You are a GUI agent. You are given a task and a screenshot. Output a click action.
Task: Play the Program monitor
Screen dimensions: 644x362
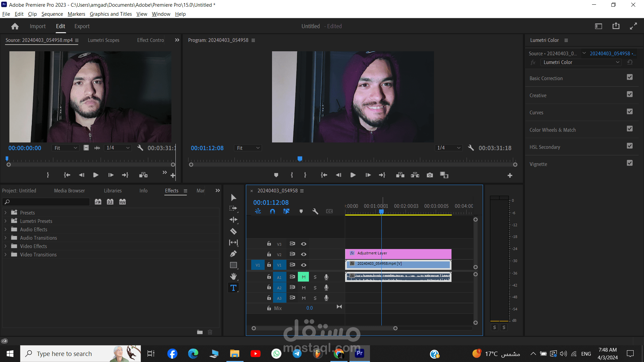(x=353, y=175)
